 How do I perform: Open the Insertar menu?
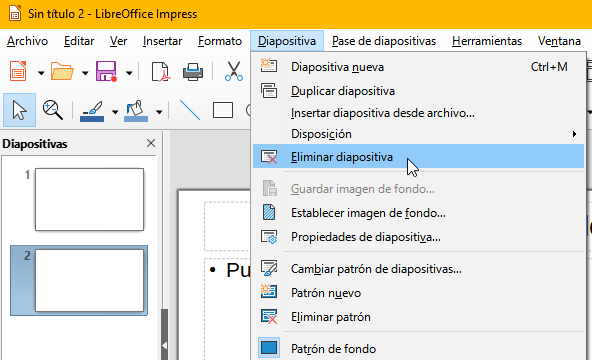(162, 41)
